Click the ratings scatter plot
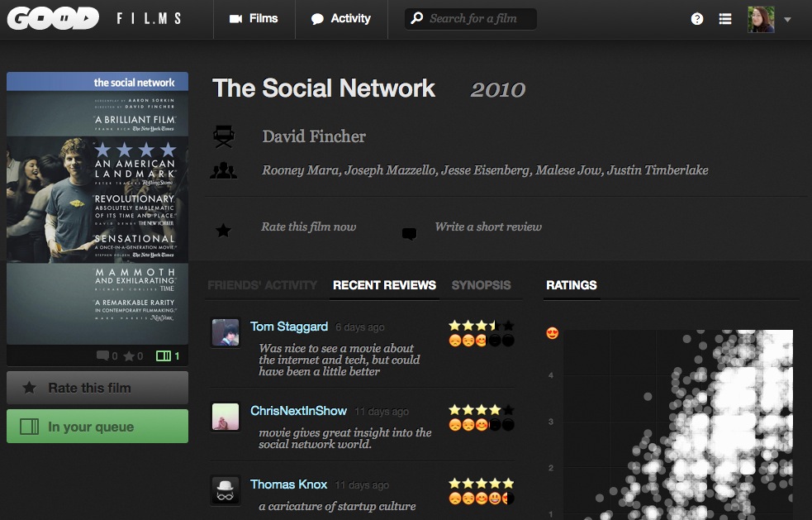Viewport: 812px width, 520px height. pyautogui.click(x=678, y=425)
